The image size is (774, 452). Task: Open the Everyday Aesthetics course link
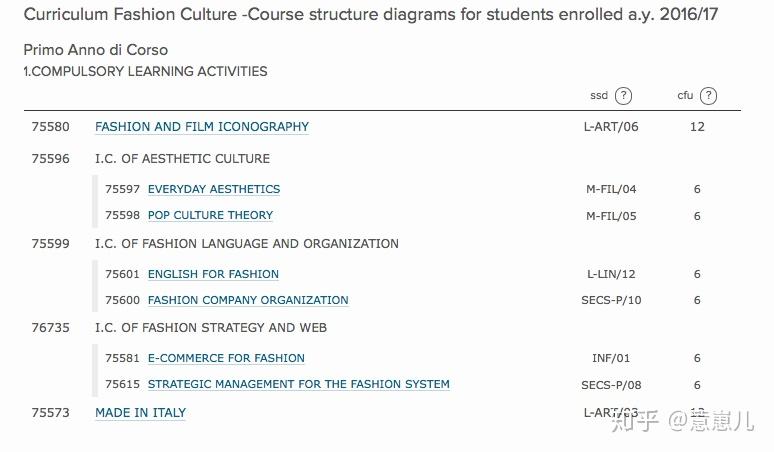click(214, 189)
